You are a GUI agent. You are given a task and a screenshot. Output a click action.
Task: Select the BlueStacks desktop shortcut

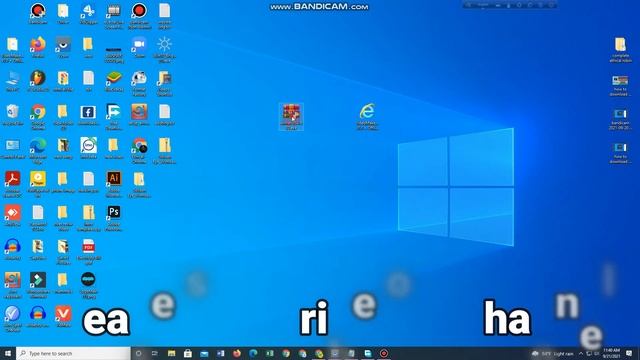tap(114, 81)
